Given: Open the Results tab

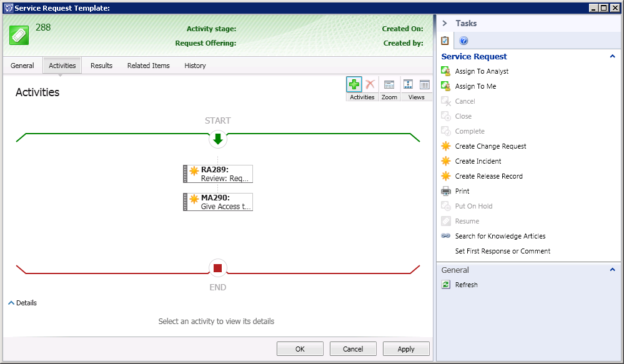Looking at the screenshot, I should (x=101, y=66).
